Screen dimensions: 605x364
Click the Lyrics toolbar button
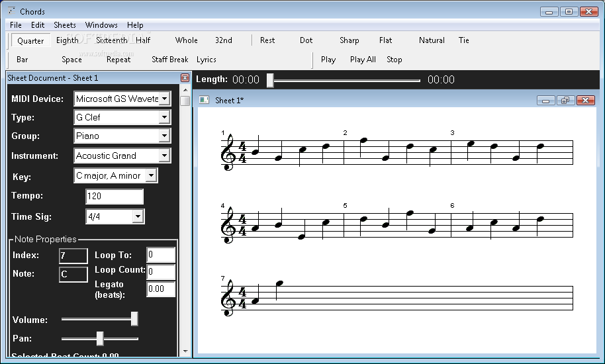[x=207, y=60]
